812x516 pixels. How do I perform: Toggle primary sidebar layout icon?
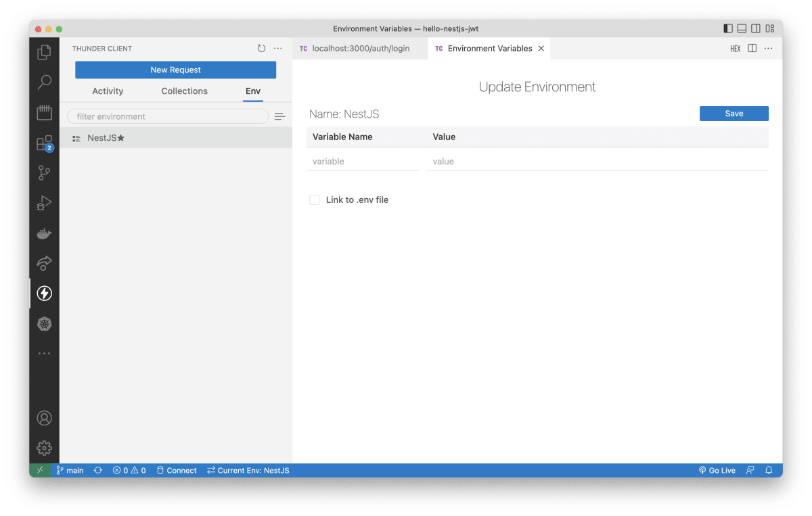tap(728, 29)
